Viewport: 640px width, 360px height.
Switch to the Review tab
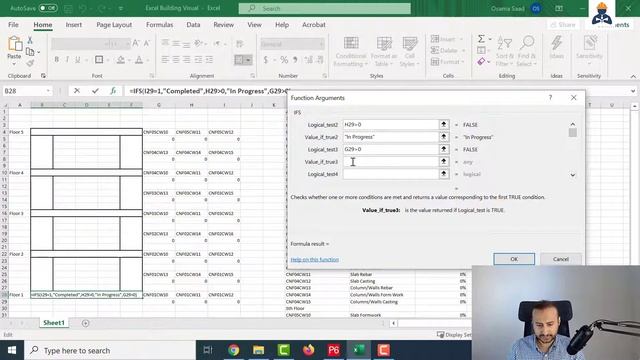pos(224,25)
